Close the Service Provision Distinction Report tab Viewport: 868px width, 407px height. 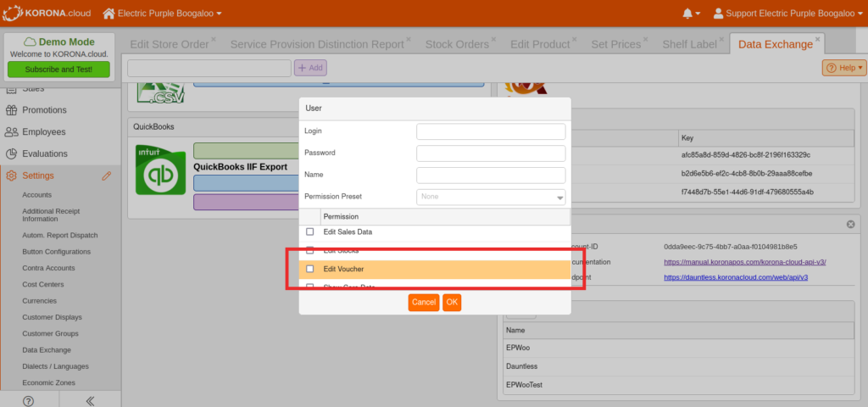409,39
